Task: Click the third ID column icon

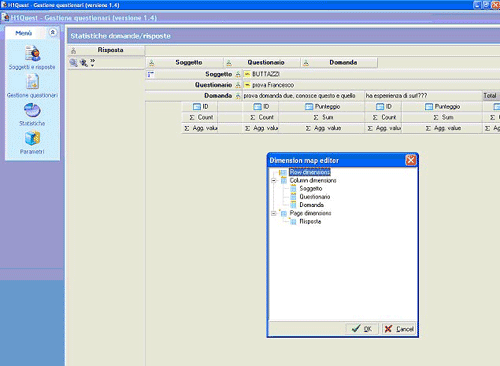Action: 380,106
